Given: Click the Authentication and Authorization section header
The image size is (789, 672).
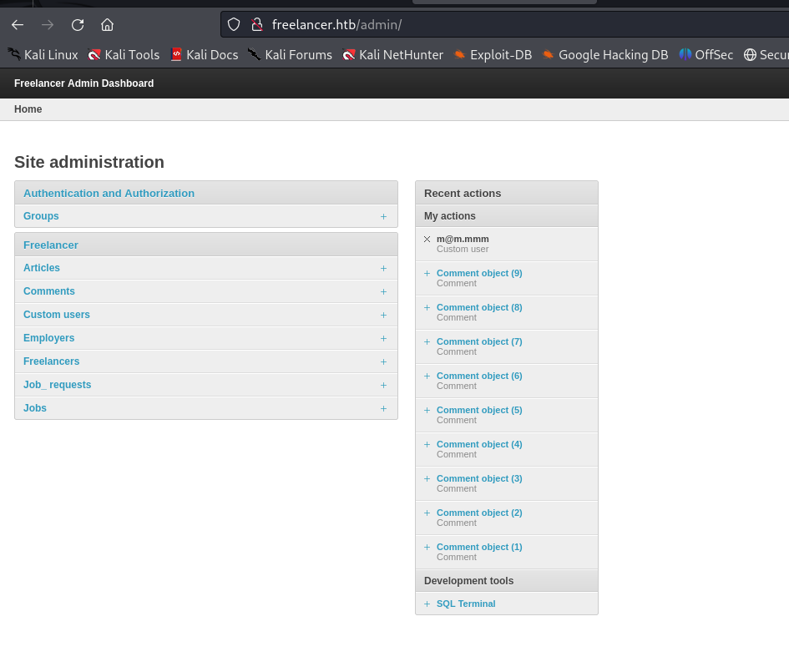Looking at the screenshot, I should pos(109,193).
